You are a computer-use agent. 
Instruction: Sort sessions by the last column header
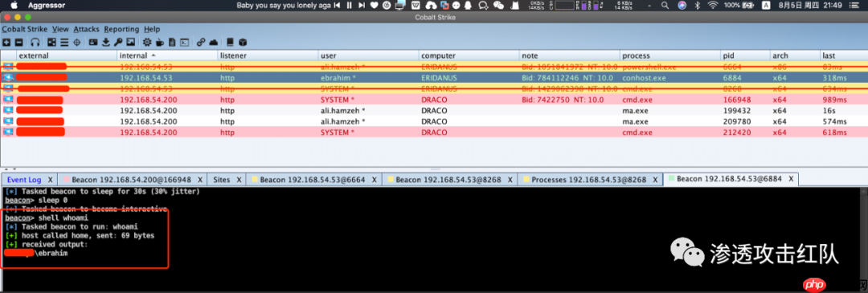pyautogui.click(x=829, y=56)
